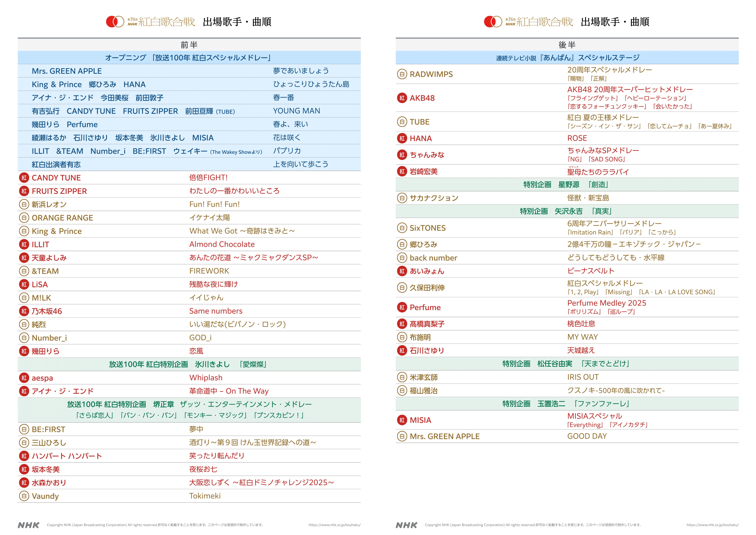The image size is (756, 535).
Task: Open the nhk.or.jp/kouhaku link on right footer
Action: pyautogui.click(x=712, y=525)
